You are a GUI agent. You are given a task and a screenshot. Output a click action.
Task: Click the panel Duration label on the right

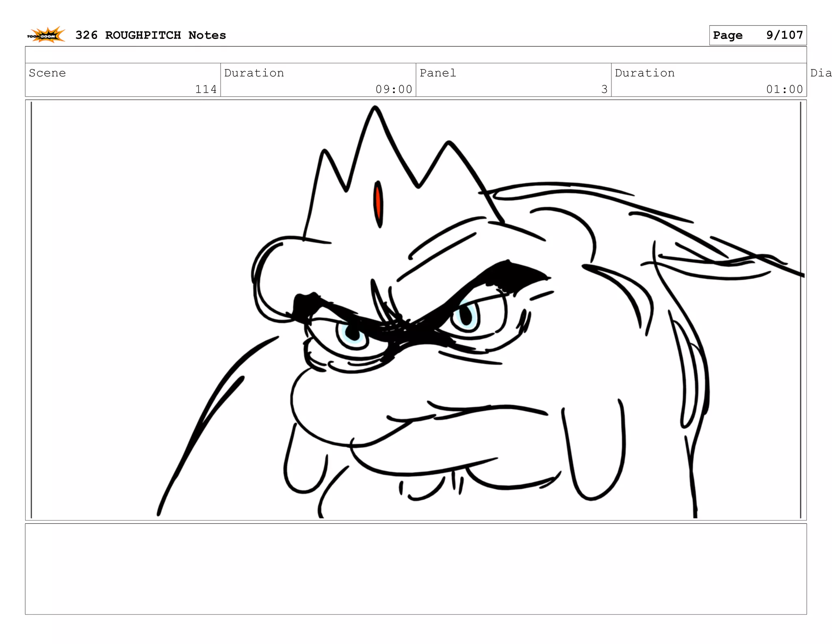pyautogui.click(x=644, y=73)
